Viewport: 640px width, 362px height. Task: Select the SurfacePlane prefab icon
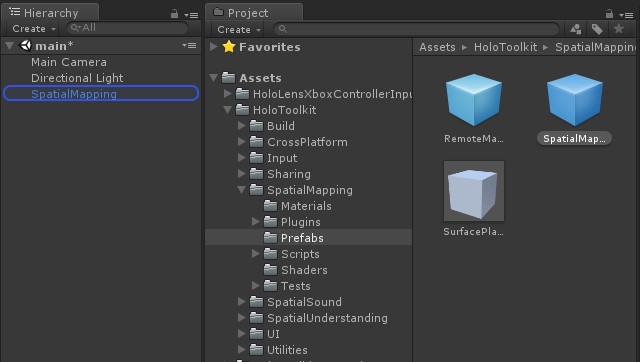pos(473,191)
